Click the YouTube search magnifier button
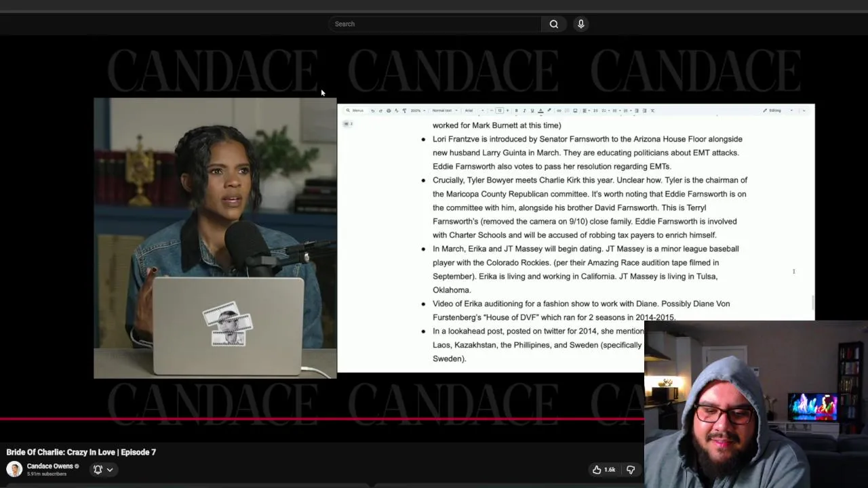 [554, 24]
